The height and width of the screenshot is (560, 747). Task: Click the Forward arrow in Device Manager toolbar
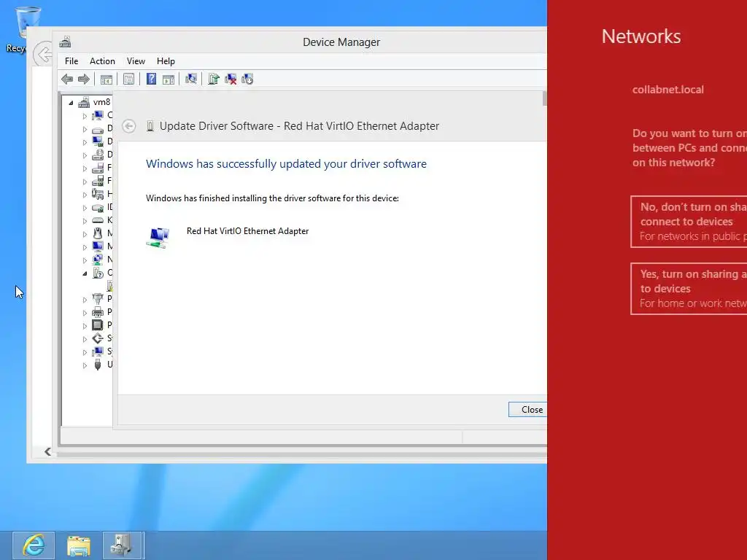pyautogui.click(x=84, y=79)
